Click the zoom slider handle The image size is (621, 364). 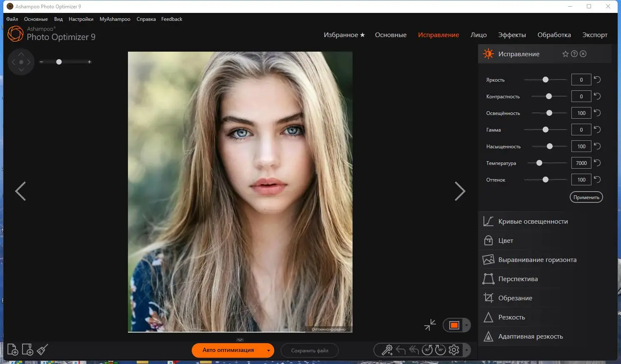click(x=59, y=62)
